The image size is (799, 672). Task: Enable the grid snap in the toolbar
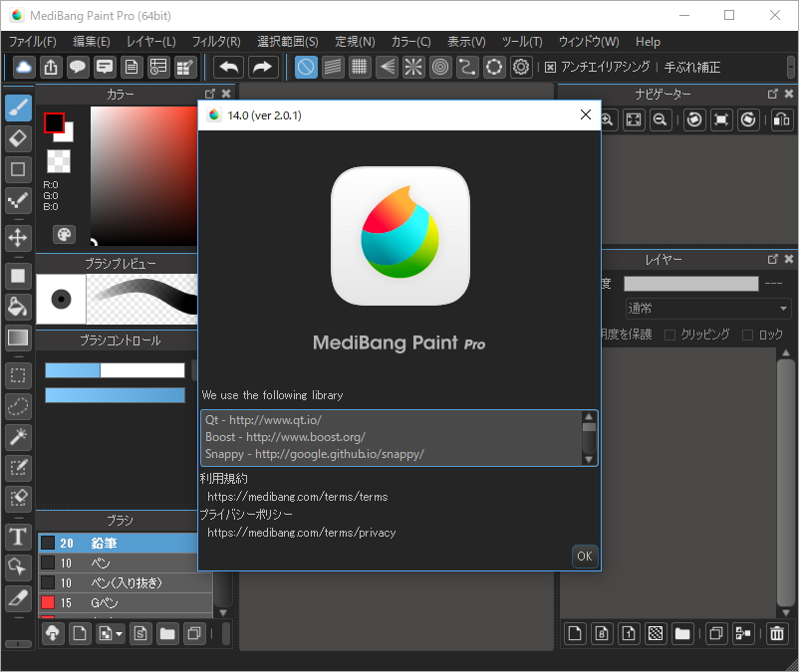pos(359,67)
